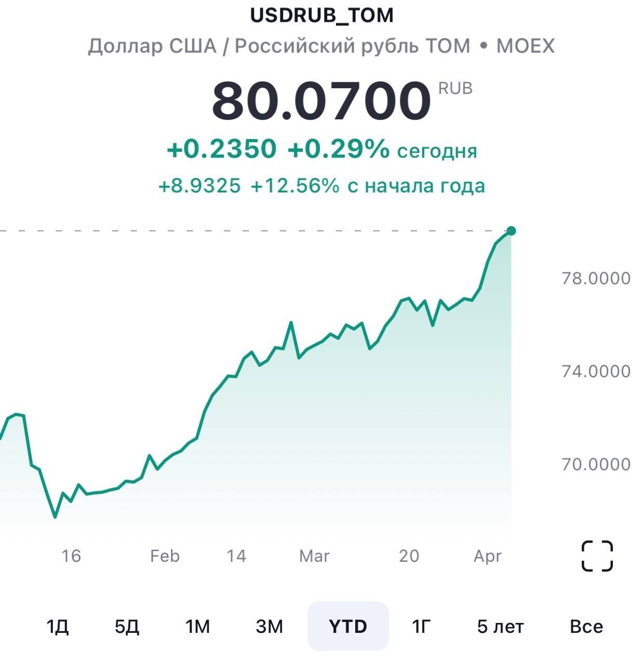Select the 3М period tab
Screen dimensions: 644x665
click(269, 627)
